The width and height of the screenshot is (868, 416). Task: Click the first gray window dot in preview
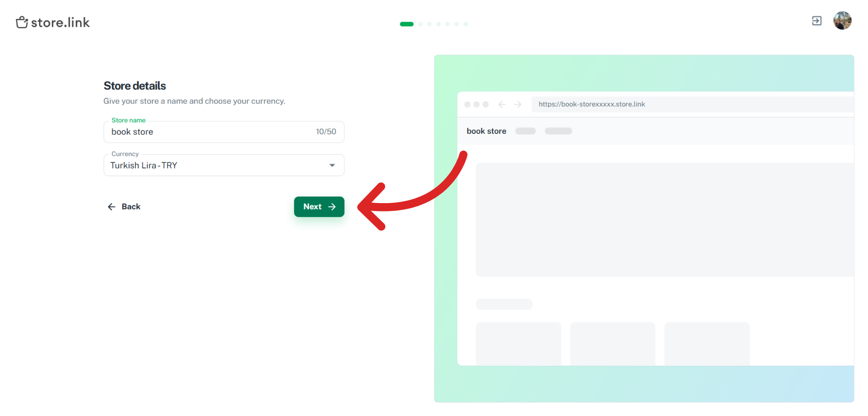[x=467, y=105]
